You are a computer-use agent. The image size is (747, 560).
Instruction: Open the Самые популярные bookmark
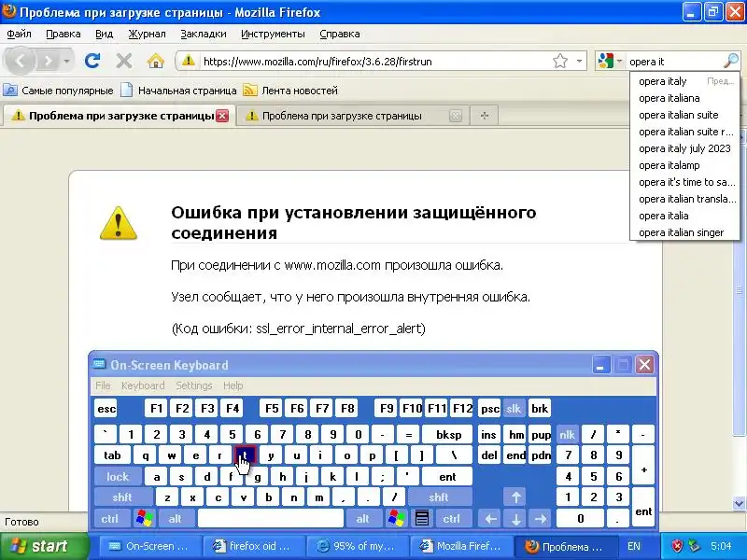pos(58,91)
